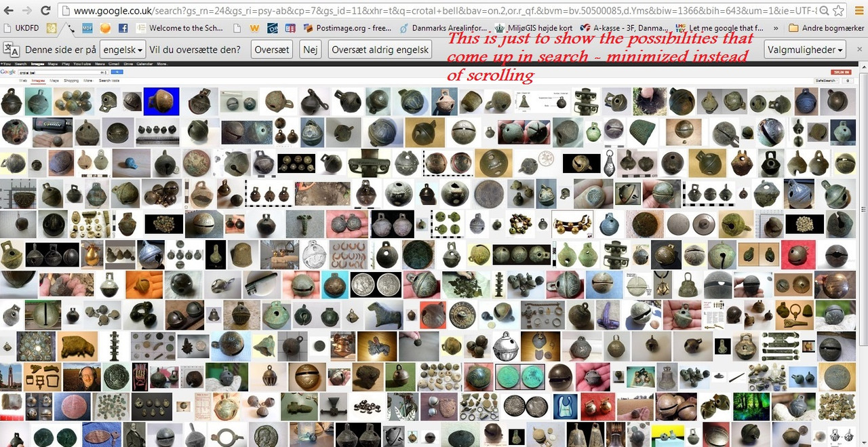
Task: Select Gmail in the black Google bar
Action: coord(114,64)
